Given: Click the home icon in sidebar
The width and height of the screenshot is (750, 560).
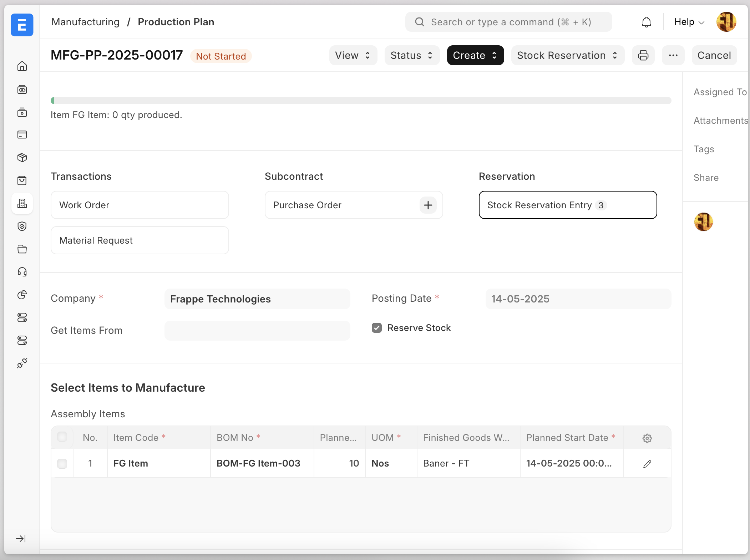Looking at the screenshot, I should (22, 66).
